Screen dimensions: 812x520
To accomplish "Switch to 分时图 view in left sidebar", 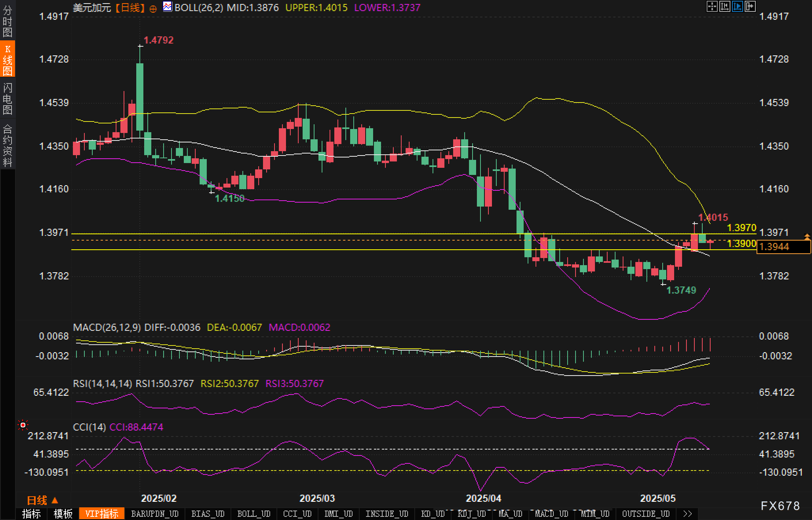I will 8,21.
